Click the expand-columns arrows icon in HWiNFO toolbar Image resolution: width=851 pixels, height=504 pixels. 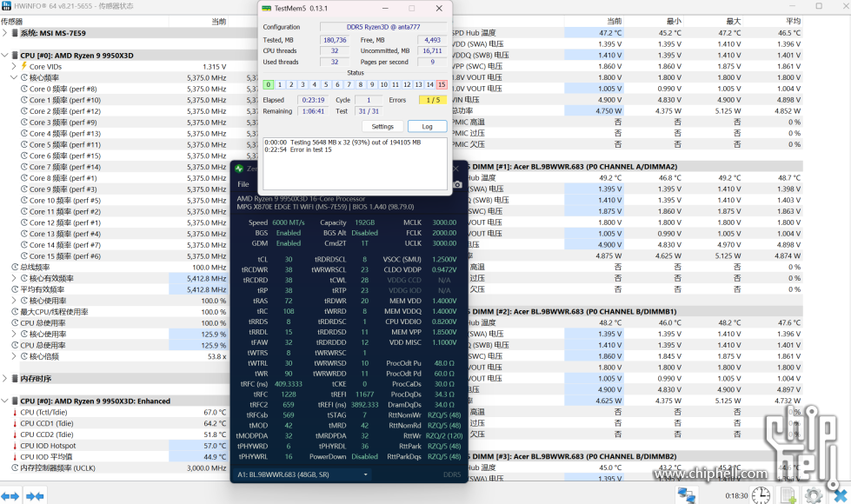coord(10,496)
